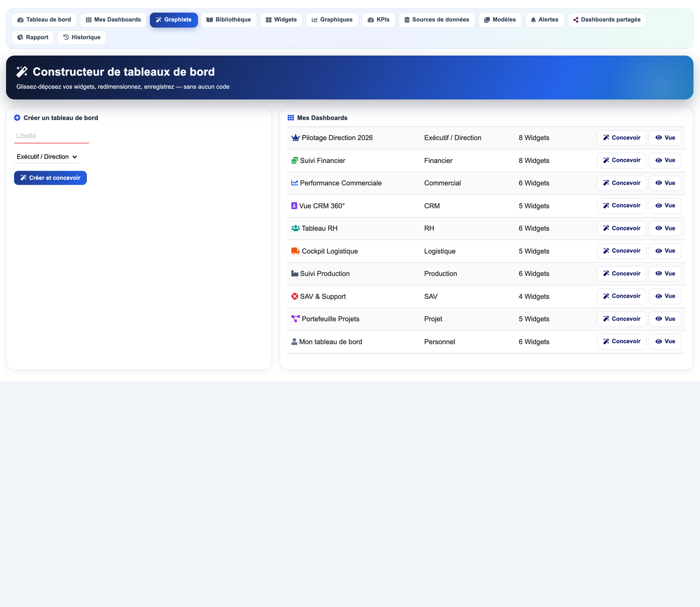
Task: Click the truck icon beside Cockpit Logistique
Action: click(x=296, y=251)
